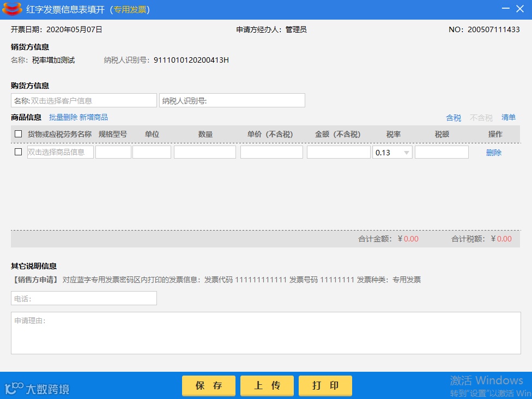Close the 红字发票信息表填开 window
The width and height of the screenshot is (532, 399).
(520, 9)
